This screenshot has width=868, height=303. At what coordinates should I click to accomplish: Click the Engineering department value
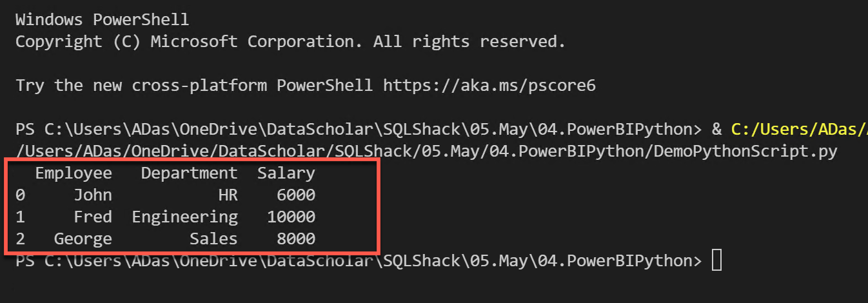[x=185, y=217]
